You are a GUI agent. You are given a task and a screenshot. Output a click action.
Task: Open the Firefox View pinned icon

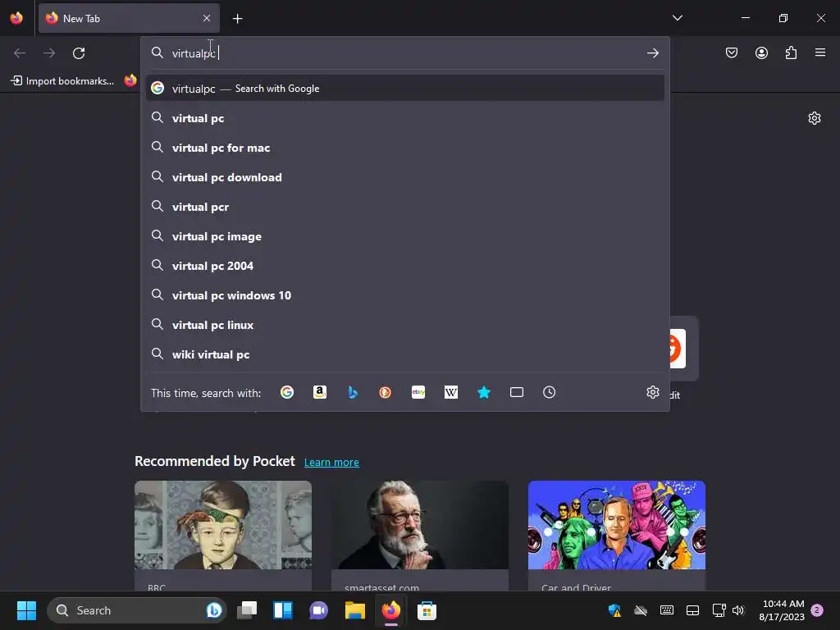click(x=16, y=18)
